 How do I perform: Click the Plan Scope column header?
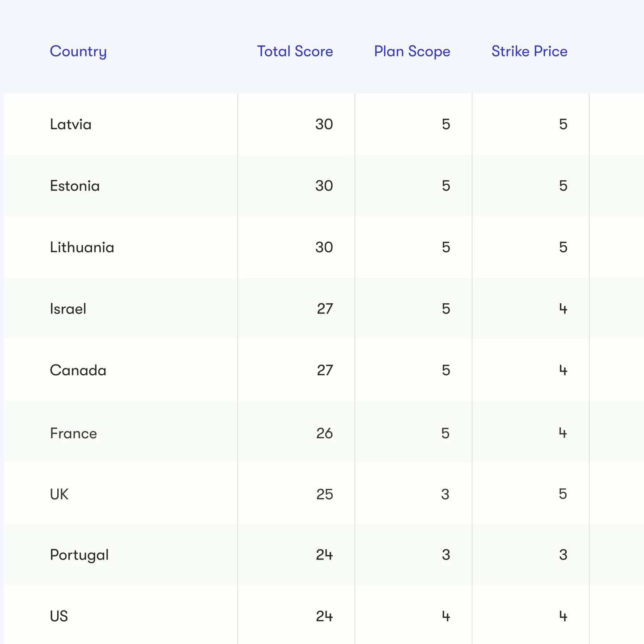coord(412,52)
